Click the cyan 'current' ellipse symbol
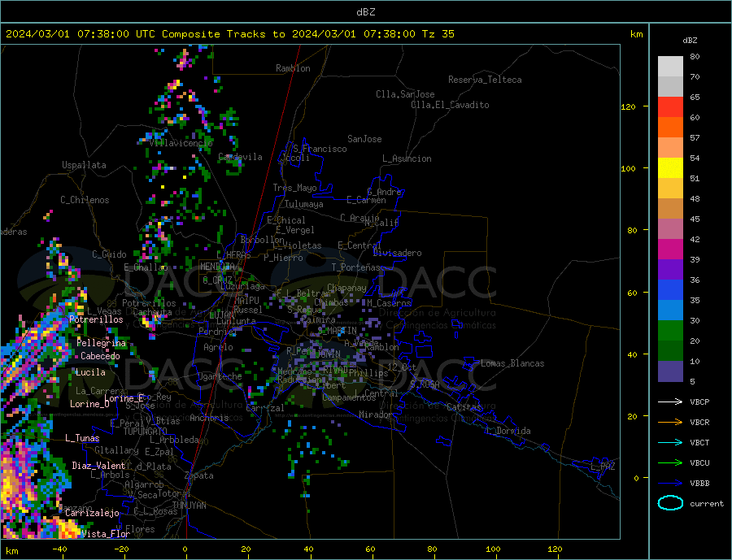The width and height of the screenshot is (732, 560). 670,503
